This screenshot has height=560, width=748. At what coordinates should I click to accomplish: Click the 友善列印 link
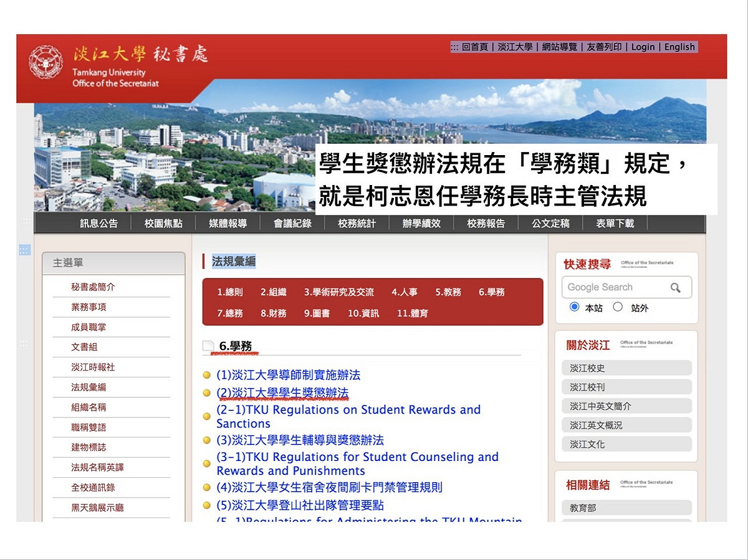(604, 47)
